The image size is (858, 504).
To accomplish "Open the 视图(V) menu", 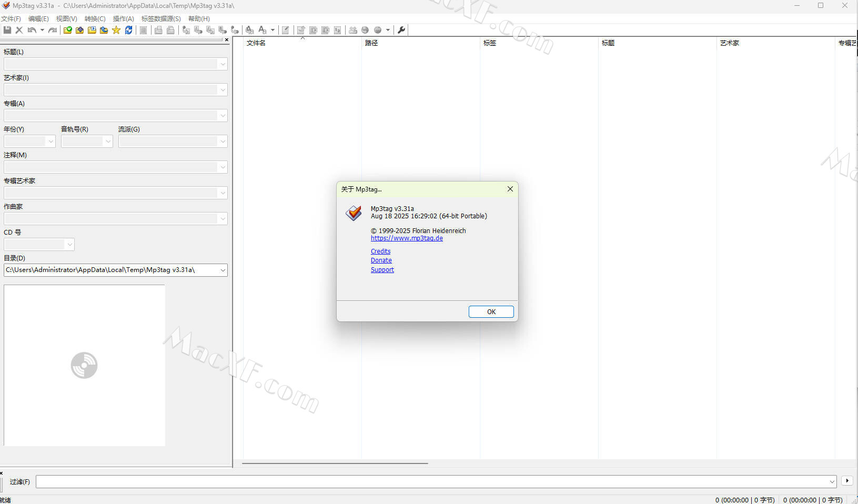I will pyautogui.click(x=66, y=18).
